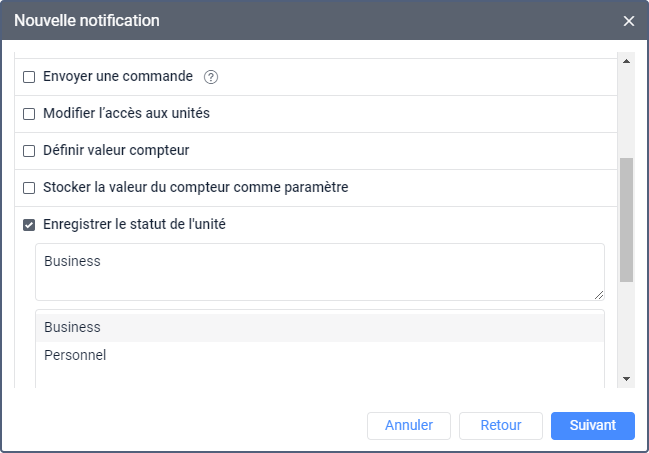649x453 pixels.
Task: Check Modifier l'accès aux unités
Action: point(29,114)
